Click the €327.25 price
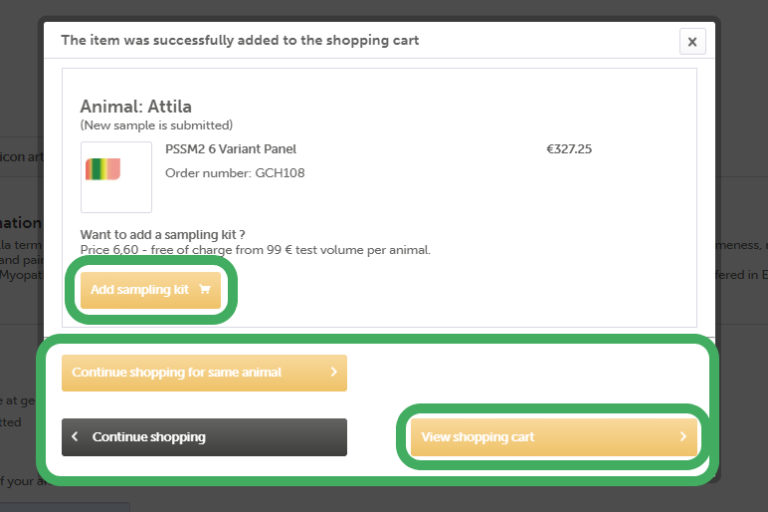The width and height of the screenshot is (768, 512). pyautogui.click(x=569, y=149)
